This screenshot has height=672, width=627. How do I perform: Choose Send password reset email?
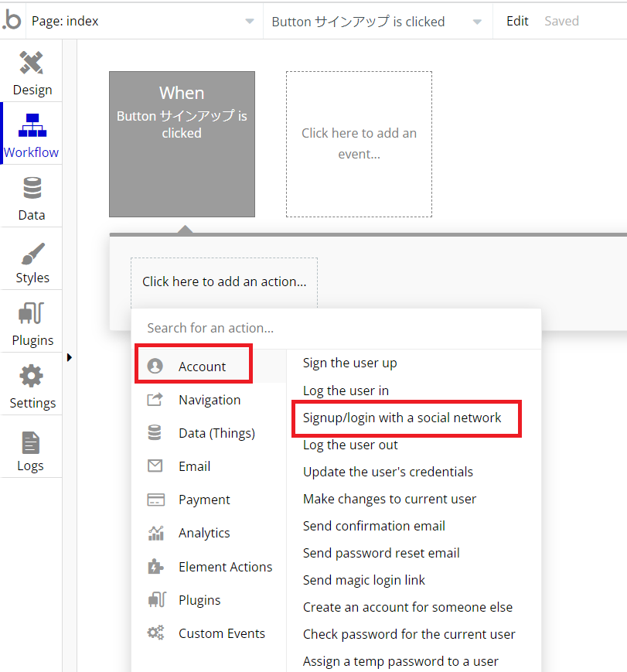pyautogui.click(x=381, y=553)
